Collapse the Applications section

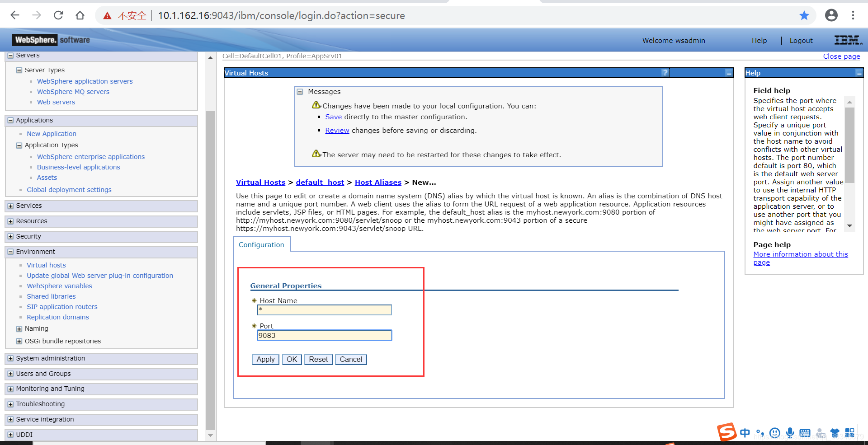(x=10, y=120)
